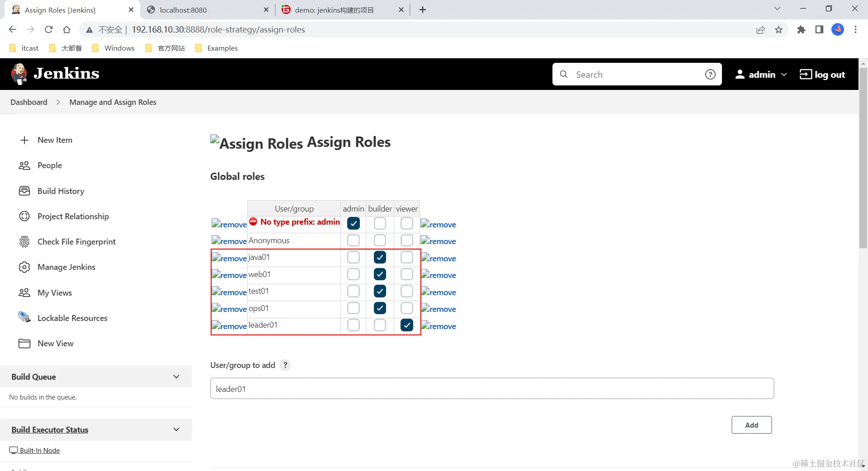Open the itcast bookmark folder
This screenshot has width=868, height=471.
click(x=24, y=48)
